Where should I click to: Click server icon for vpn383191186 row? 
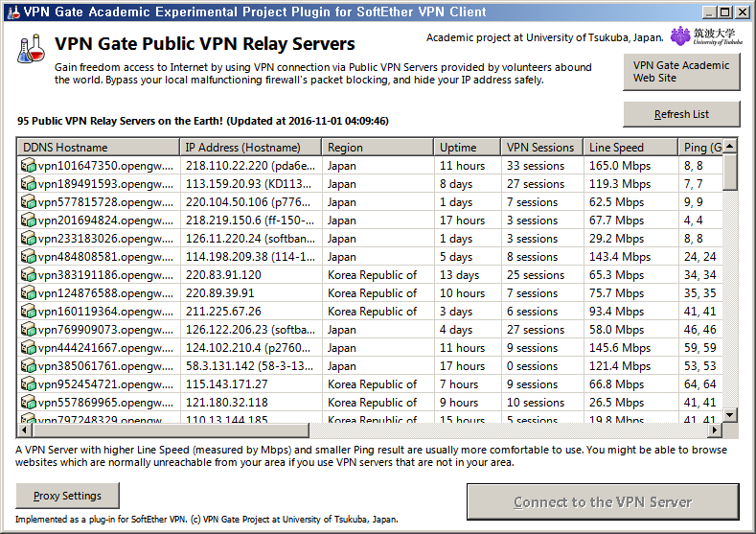[29, 275]
